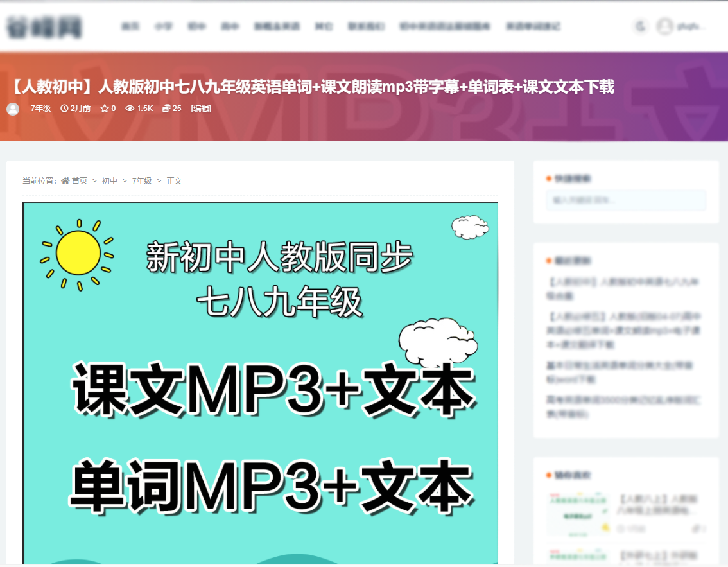728x567 pixels.
Task: Open the 高考英语单词3500 sidebar post link
Action: tap(624, 406)
